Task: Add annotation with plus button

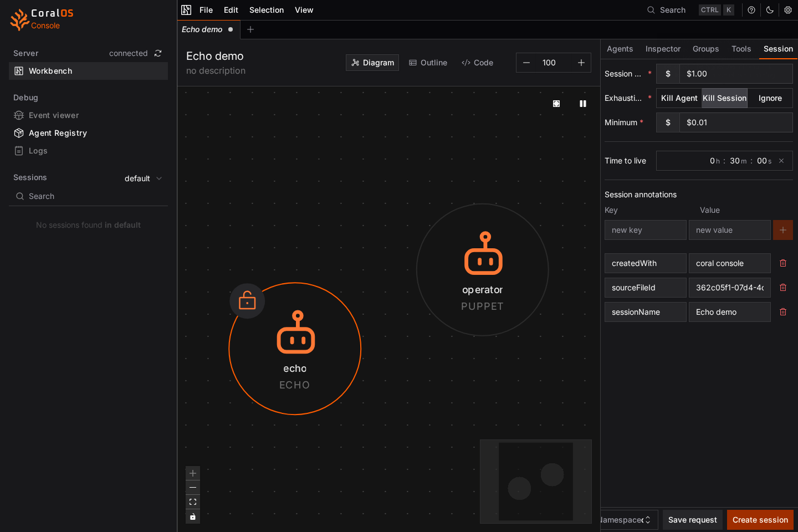Action: (x=783, y=230)
